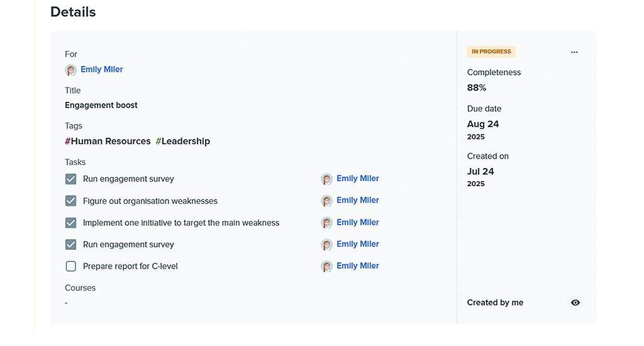The image size is (644, 346).
Task: Open the three-dot more options menu
Action: coord(574,52)
